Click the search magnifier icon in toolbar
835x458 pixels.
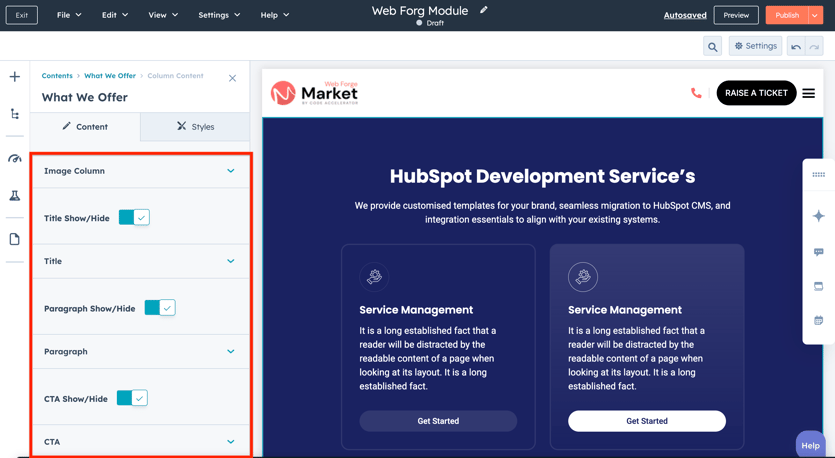712,47
